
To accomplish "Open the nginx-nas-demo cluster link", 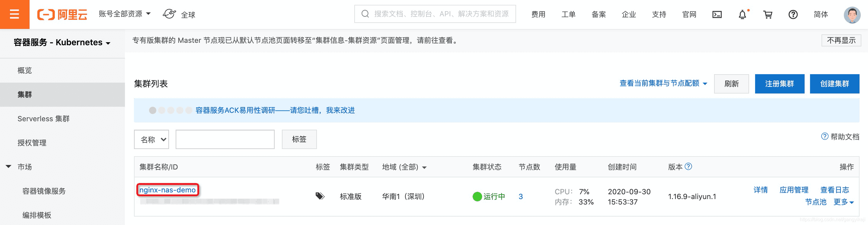I will pos(168,190).
